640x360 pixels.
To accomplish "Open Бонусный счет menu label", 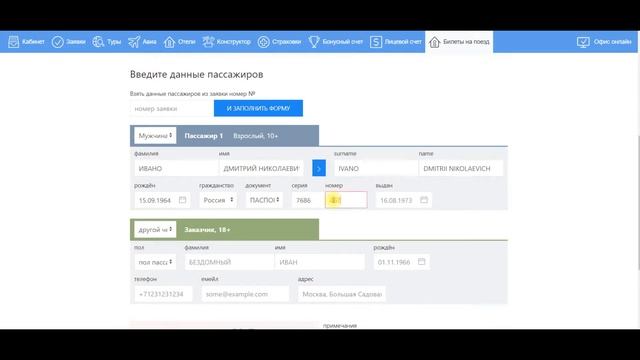I will click(342, 42).
